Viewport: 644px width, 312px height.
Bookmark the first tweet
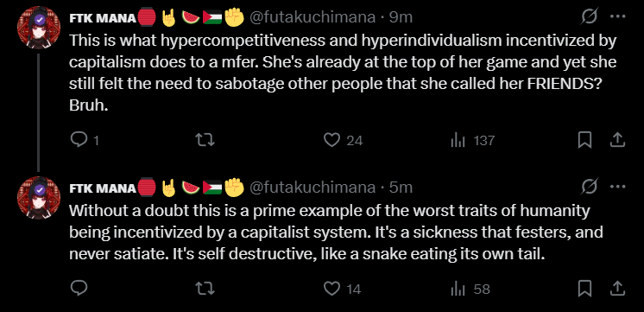tap(584, 141)
